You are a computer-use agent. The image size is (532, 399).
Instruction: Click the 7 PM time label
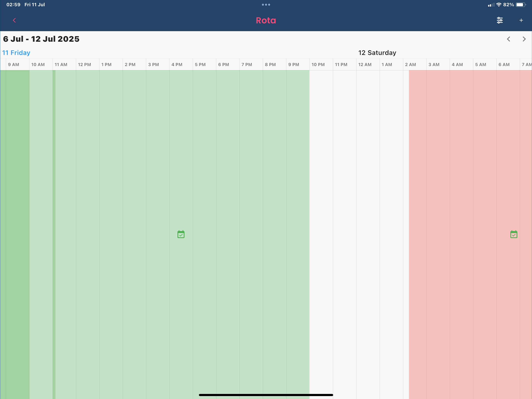coord(247,64)
